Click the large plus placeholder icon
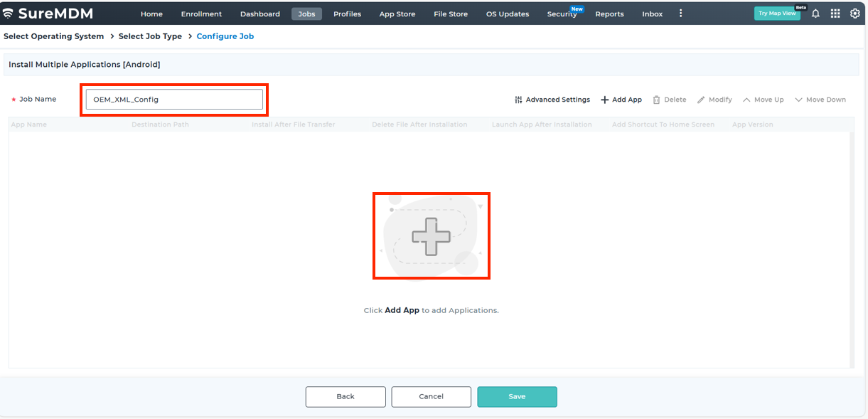This screenshot has width=868, height=419. tap(431, 236)
